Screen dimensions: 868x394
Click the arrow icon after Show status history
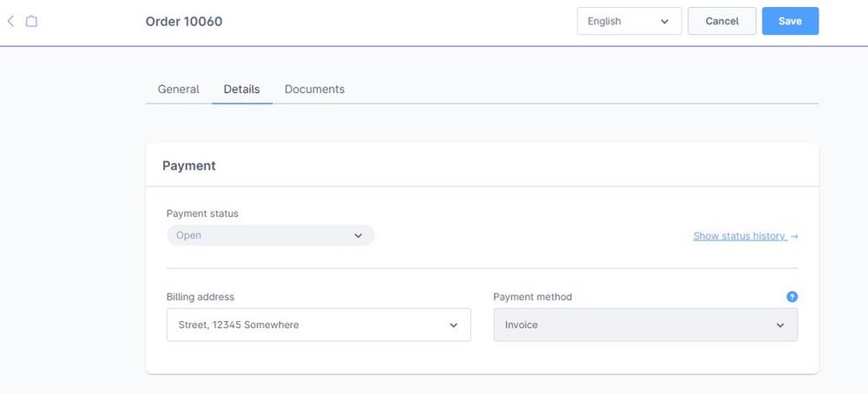point(794,236)
